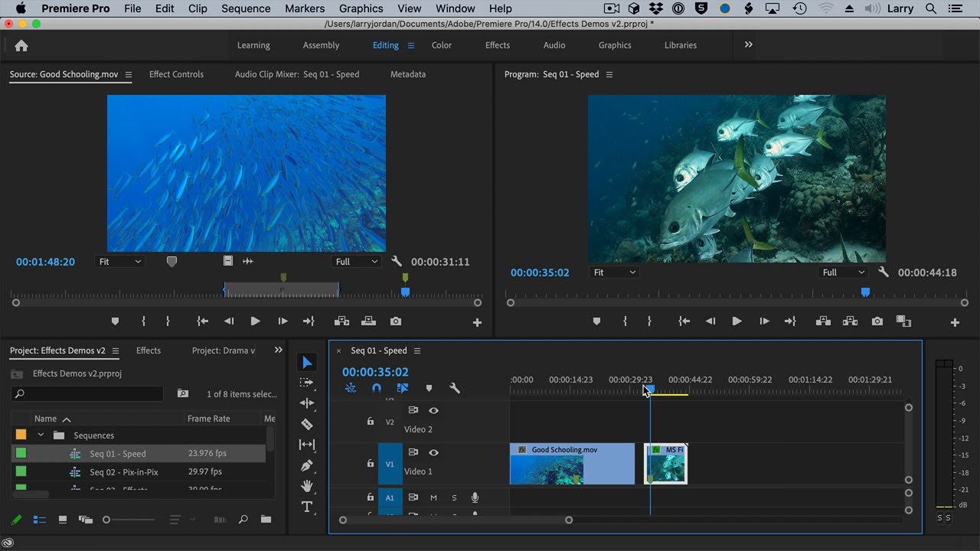Switch to Color workspace

click(442, 45)
